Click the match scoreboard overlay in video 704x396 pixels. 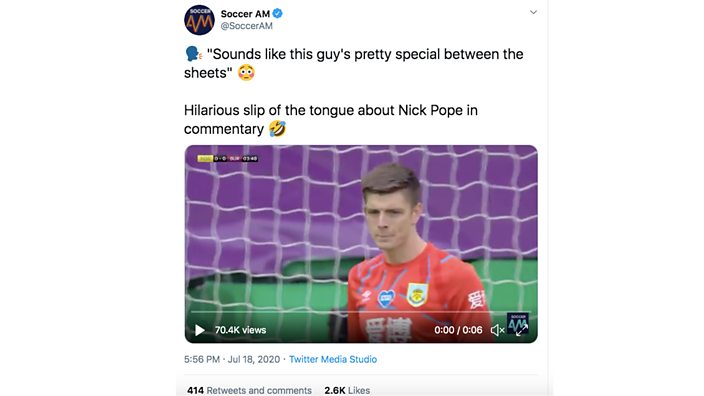click(228, 158)
